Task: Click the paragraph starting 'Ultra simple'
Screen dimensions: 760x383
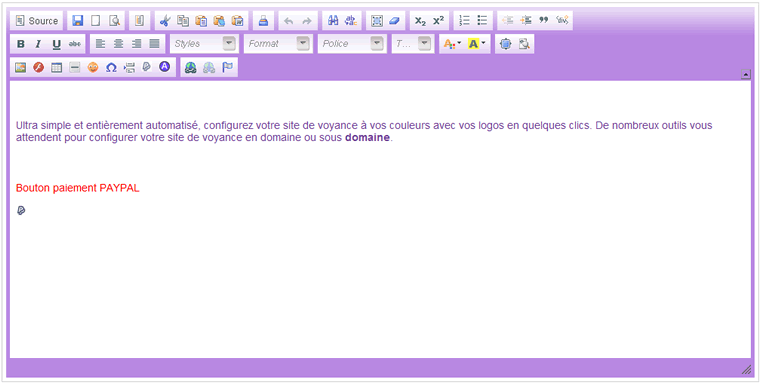Action: click(364, 131)
